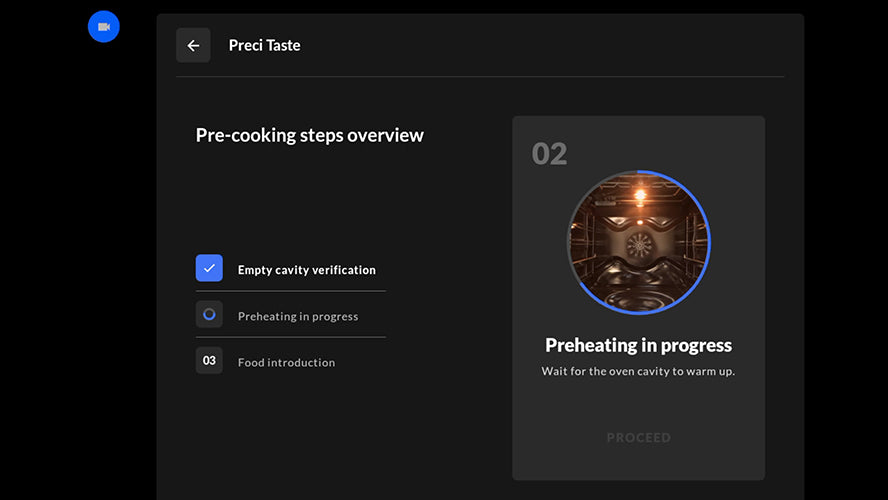Viewport: 888px width, 500px height.
Task: Click the preheating spinner icon in steps list
Action: pos(209,315)
